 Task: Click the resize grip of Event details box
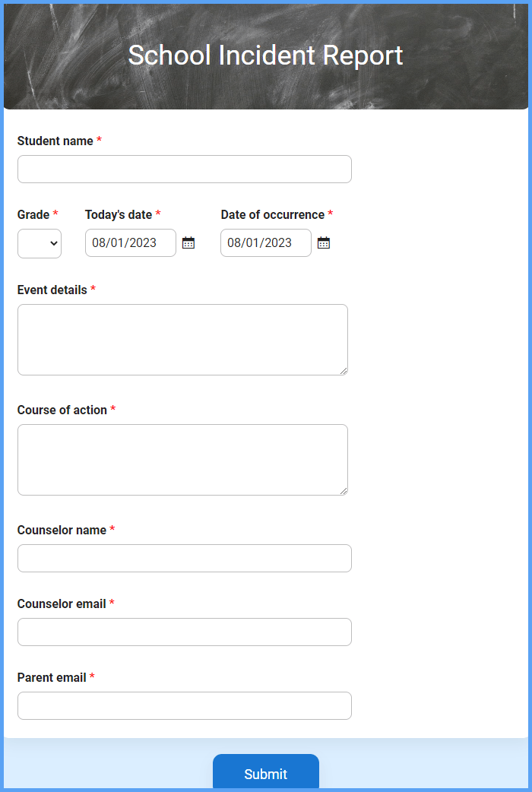point(344,371)
